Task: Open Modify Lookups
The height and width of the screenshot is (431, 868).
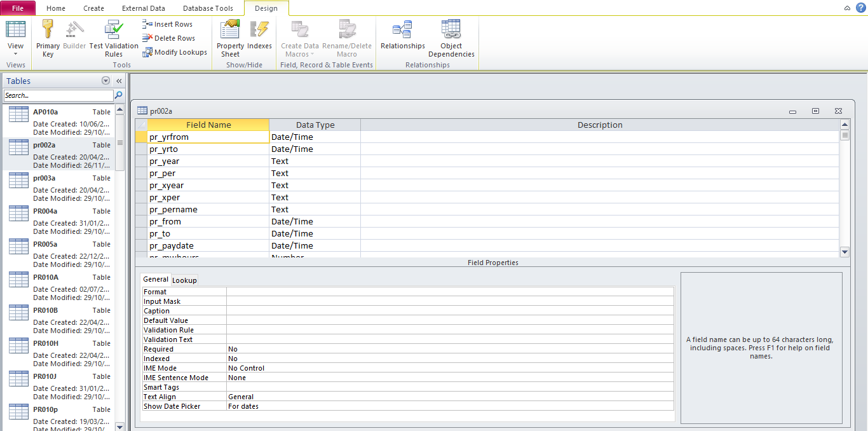Action: coord(175,52)
